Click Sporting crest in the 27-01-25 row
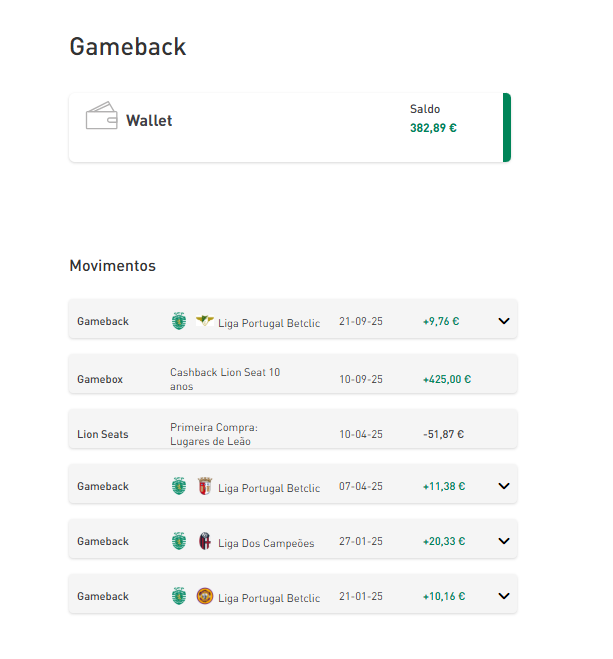 pyautogui.click(x=179, y=541)
